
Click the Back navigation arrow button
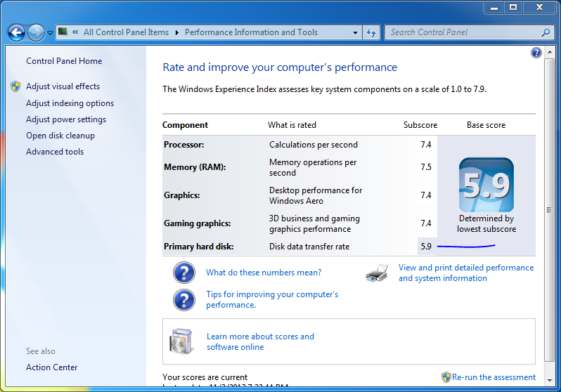pyautogui.click(x=16, y=33)
